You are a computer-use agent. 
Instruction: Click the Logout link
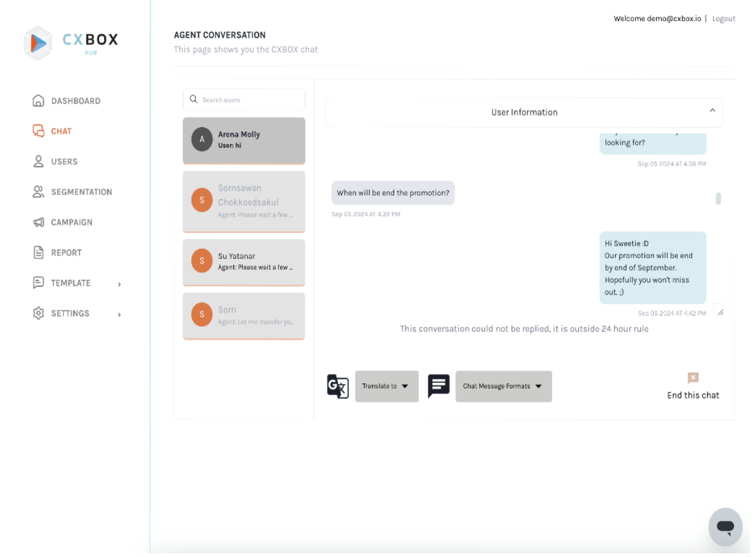tap(723, 19)
